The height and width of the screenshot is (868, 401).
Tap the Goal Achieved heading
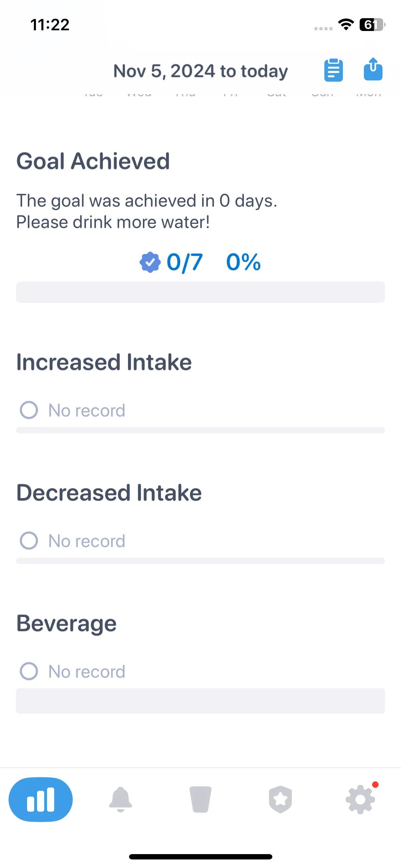(x=93, y=161)
